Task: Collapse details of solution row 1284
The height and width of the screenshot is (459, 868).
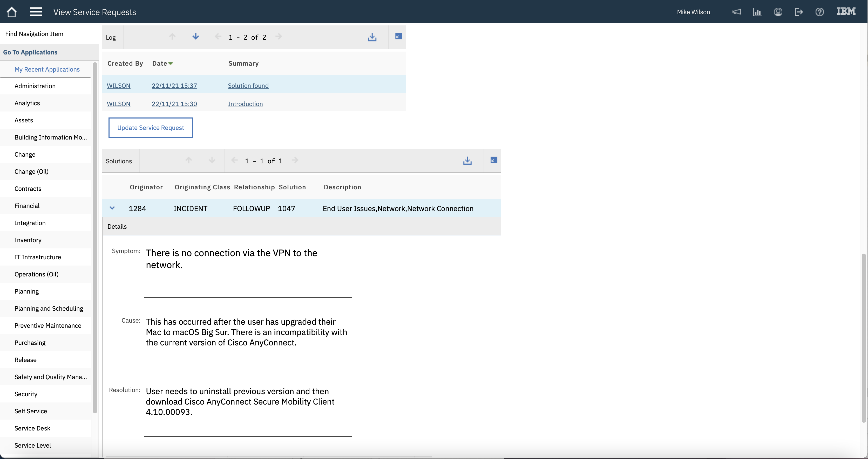Action: point(112,208)
